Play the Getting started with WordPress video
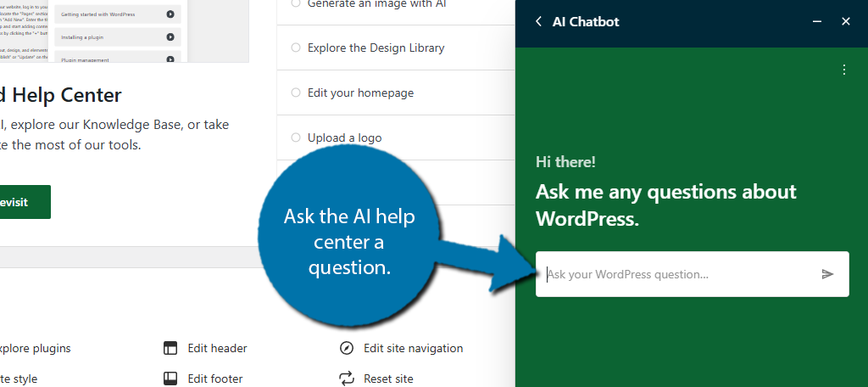The height and width of the screenshot is (387, 868). (170, 14)
